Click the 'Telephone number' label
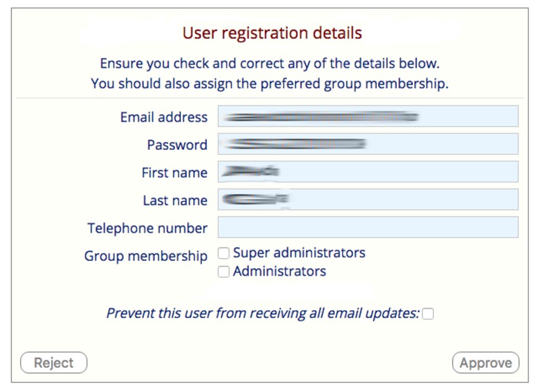This screenshot has height=392, width=538. [147, 228]
